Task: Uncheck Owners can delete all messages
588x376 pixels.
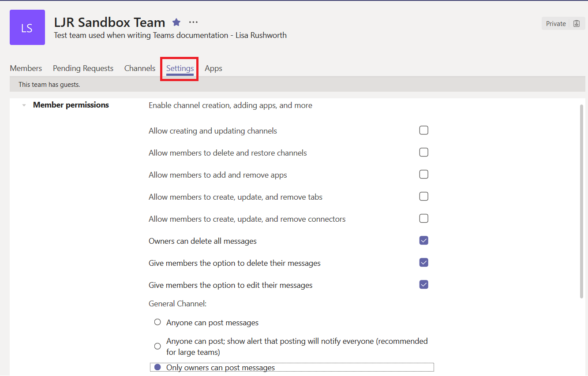Action: [424, 241]
